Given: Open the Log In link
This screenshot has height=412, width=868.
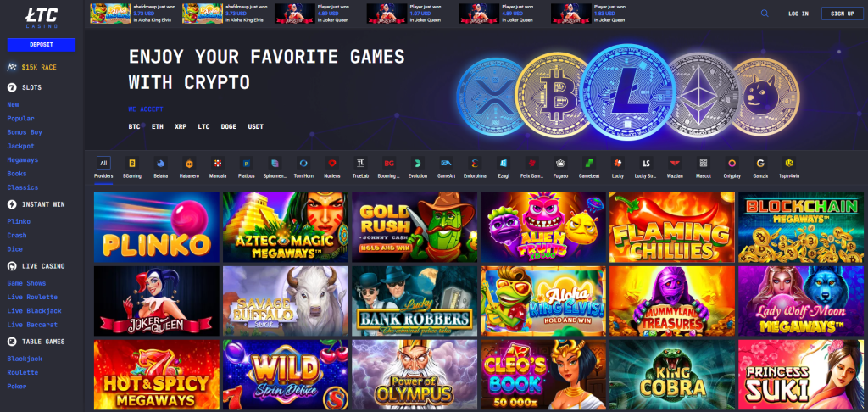Looking at the screenshot, I should 798,14.
